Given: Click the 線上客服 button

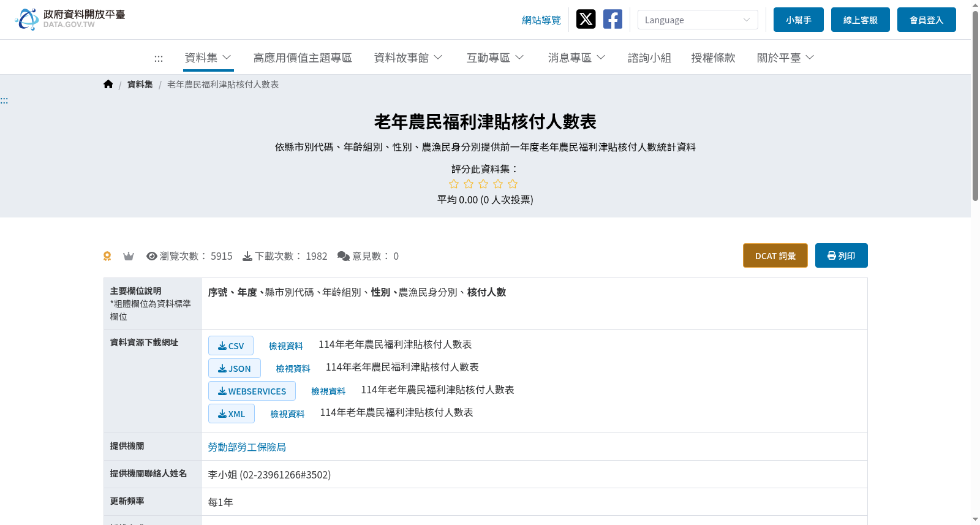Looking at the screenshot, I should pos(861,20).
